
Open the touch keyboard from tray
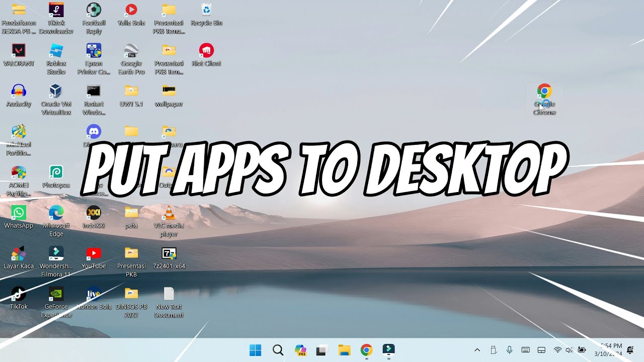[526, 350]
